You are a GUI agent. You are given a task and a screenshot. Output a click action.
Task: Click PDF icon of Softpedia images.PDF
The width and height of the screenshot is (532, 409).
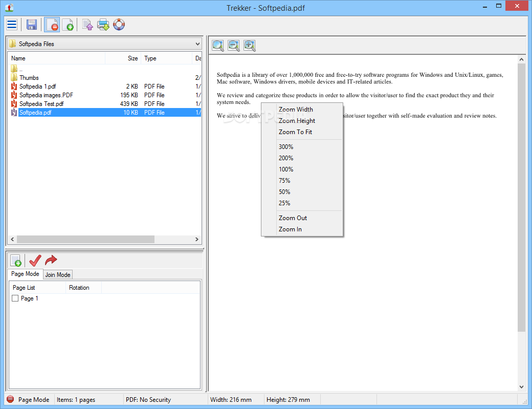click(14, 95)
